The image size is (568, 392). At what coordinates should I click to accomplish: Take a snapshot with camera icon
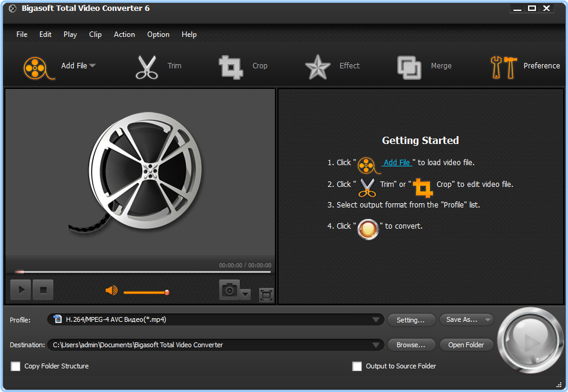point(230,290)
